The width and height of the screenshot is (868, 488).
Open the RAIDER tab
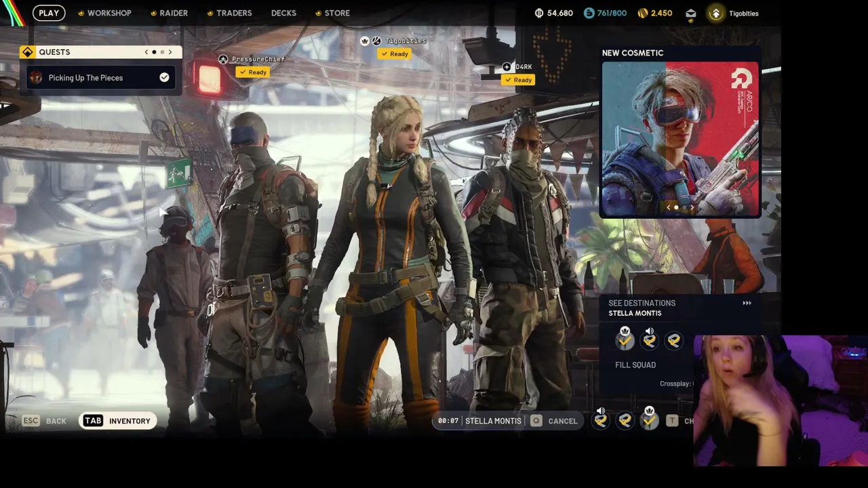174,13
